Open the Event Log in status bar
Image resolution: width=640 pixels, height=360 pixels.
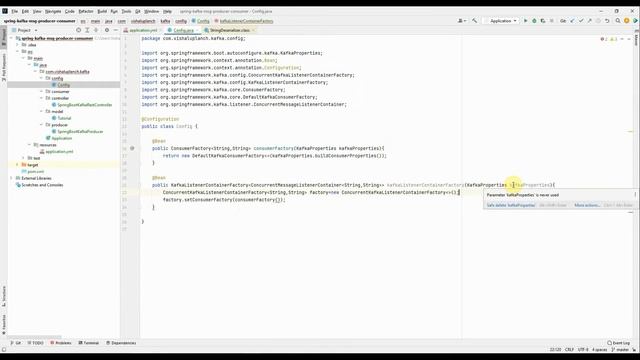tap(618, 343)
